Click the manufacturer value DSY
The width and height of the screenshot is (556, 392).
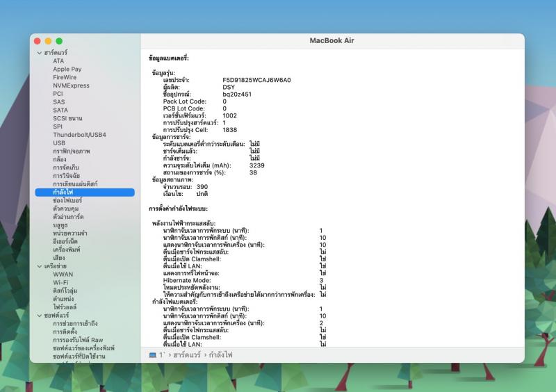tap(229, 88)
